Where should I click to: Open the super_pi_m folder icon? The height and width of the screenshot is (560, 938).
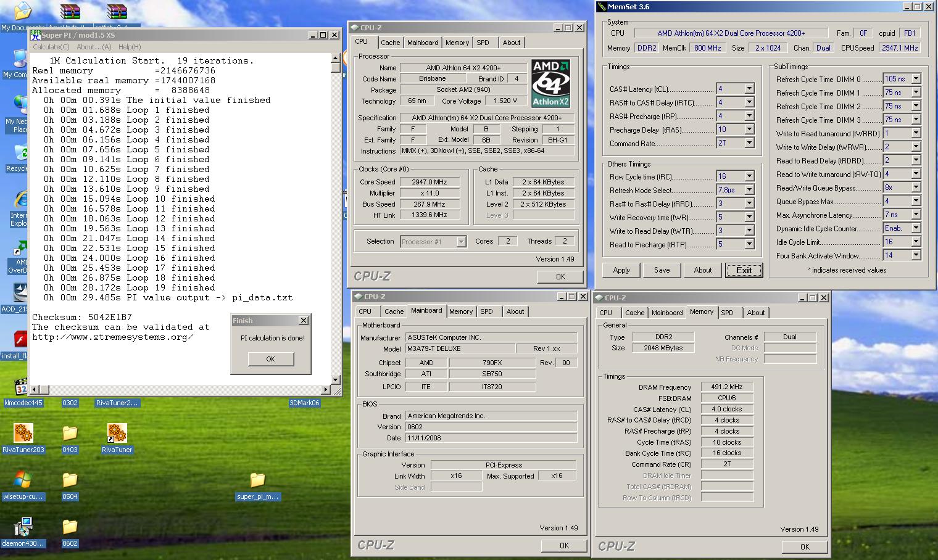pos(257,480)
